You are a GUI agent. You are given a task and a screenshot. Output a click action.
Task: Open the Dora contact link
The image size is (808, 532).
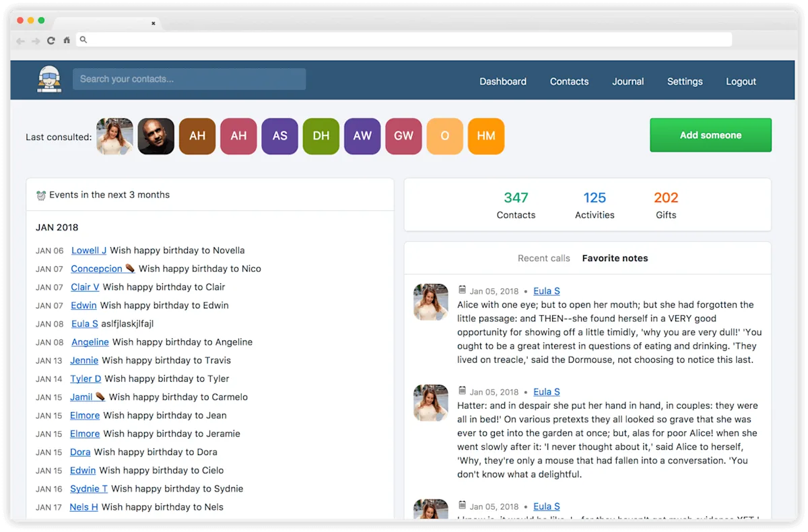coord(80,452)
